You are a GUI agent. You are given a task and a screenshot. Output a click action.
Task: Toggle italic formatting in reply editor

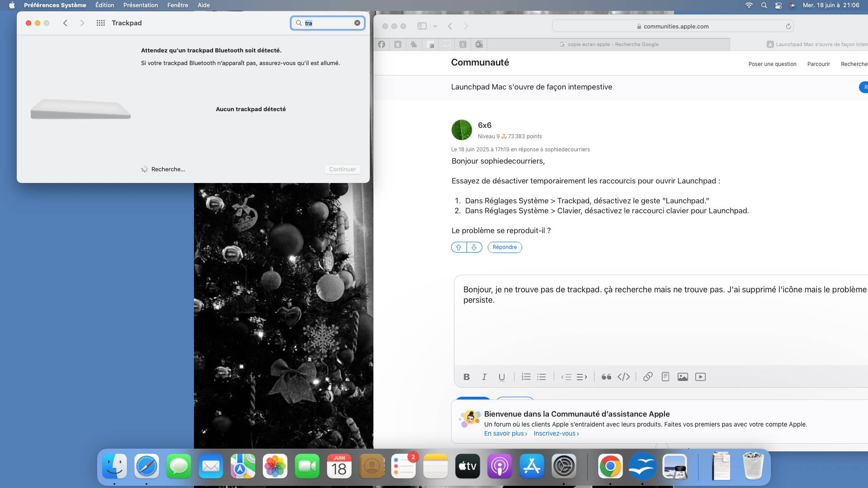[x=484, y=377]
